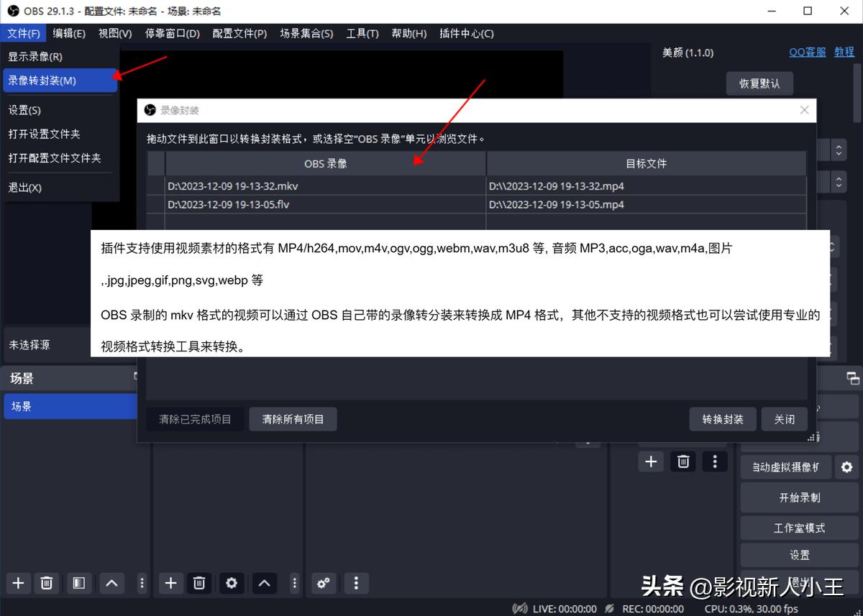Image resolution: width=863 pixels, height=616 pixels.
Task: Remove selected source with trash icon
Action: coord(199,583)
